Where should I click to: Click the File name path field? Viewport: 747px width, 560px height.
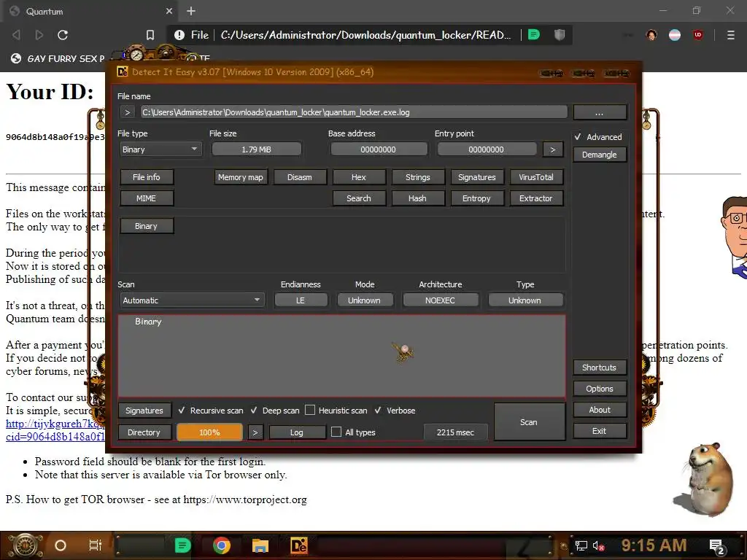tap(354, 112)
